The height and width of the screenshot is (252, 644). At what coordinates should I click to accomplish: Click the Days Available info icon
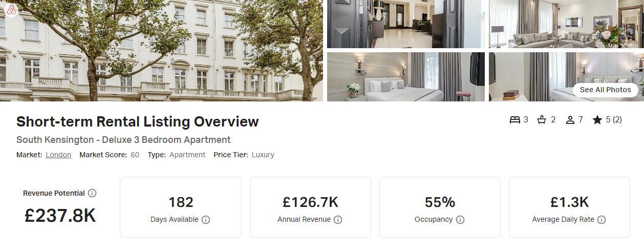coord(206,219)
